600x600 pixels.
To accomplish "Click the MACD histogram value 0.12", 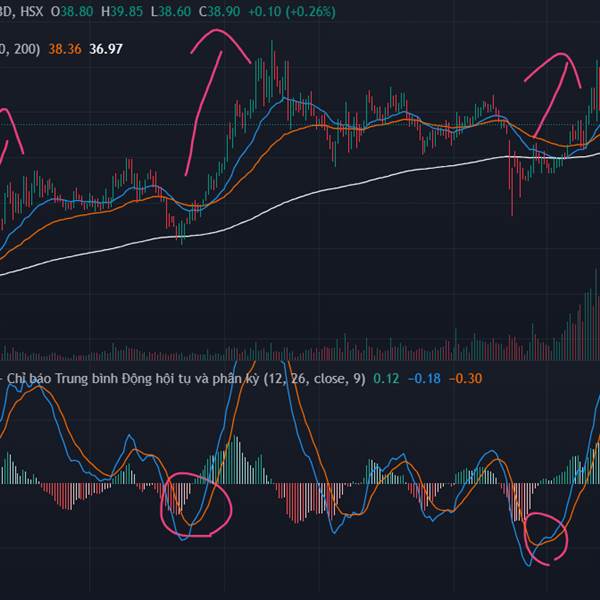I will [386, 378].
